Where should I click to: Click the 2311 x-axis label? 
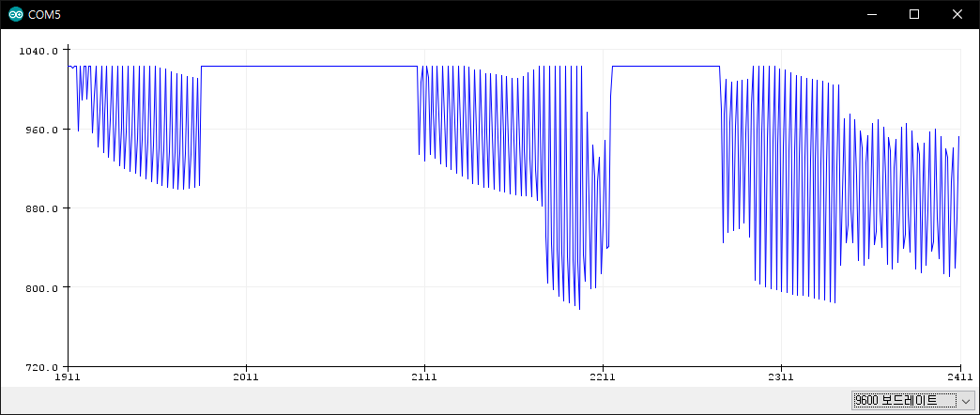click(781, 377)
